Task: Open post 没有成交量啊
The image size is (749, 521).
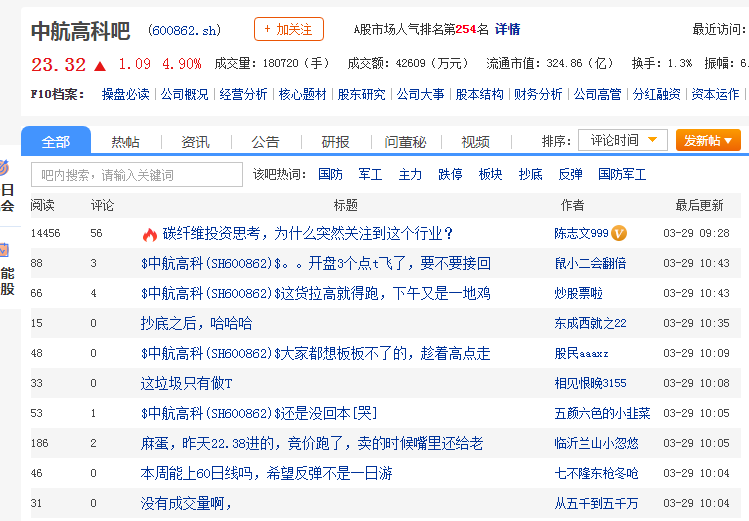Action: [x=186, y=503]
